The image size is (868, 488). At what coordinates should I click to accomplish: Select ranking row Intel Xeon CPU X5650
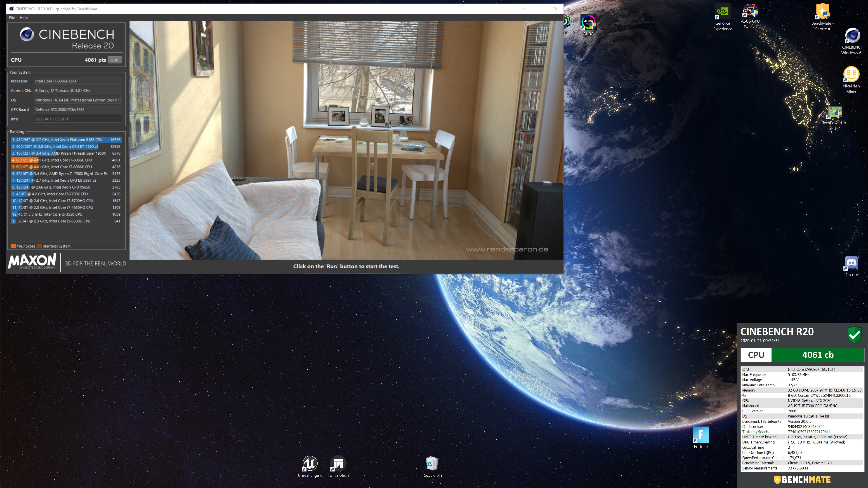[66, 187]
